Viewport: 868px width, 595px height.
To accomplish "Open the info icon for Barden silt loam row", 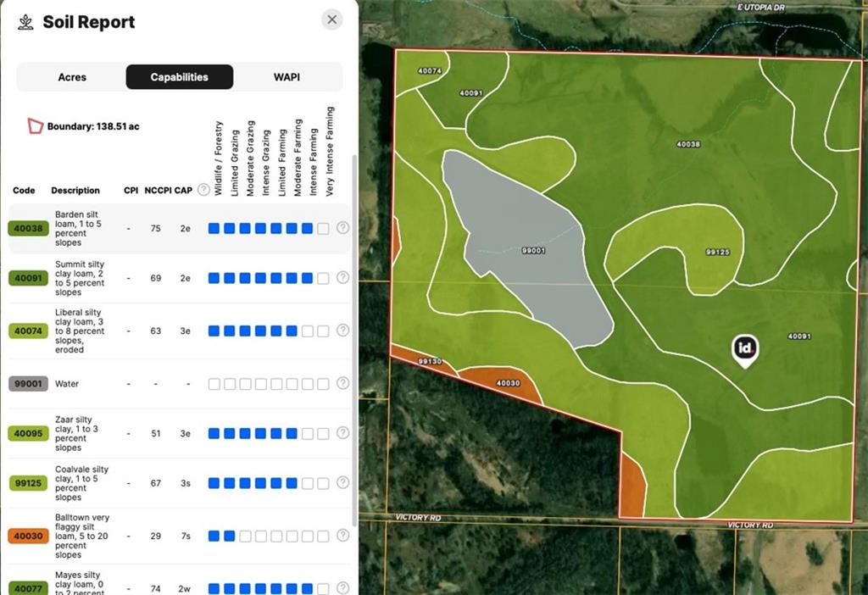I will [343, 227].
